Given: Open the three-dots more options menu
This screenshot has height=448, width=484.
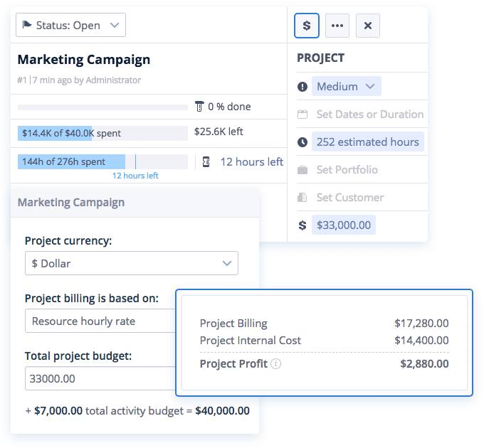Looking at the screenshot, I should click(x=337, y=26).
